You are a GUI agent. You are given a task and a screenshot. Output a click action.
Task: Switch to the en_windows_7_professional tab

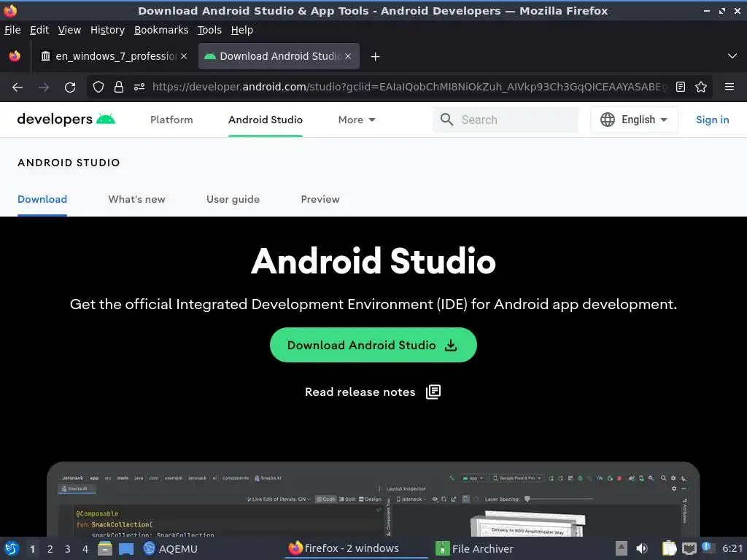(x=113, y=56)
